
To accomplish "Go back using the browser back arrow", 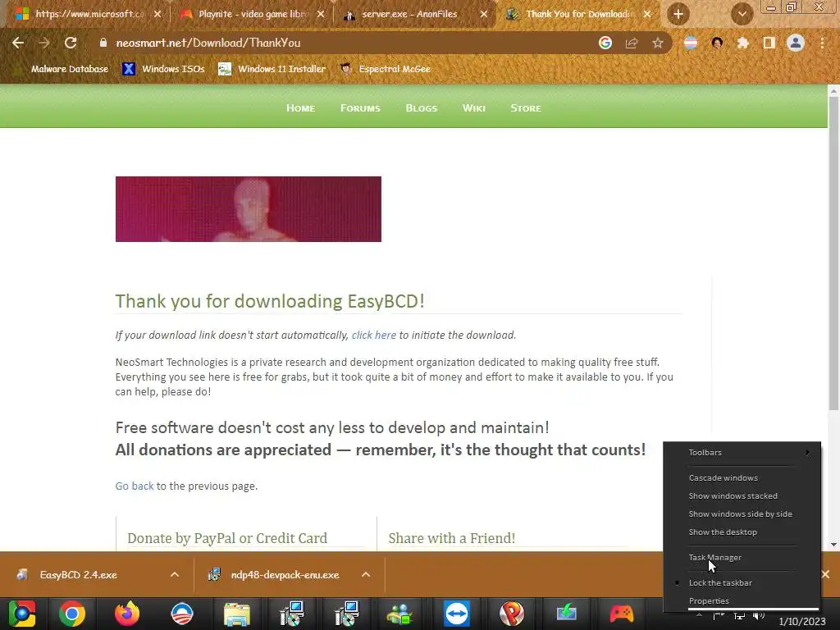I will point(18,43).
